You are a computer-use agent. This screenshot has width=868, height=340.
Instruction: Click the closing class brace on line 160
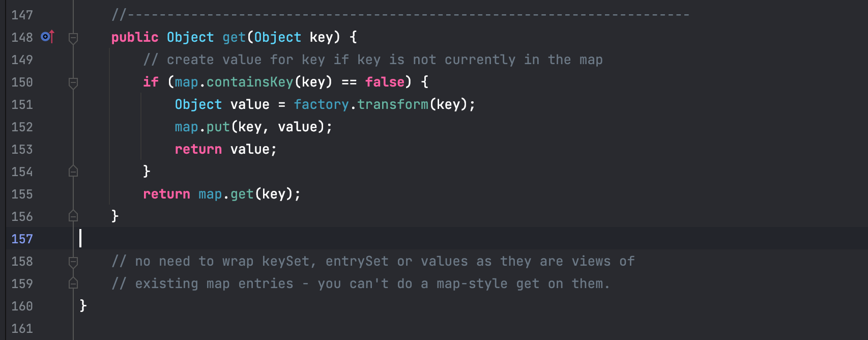pyautogui.click(x=83, y=306)
